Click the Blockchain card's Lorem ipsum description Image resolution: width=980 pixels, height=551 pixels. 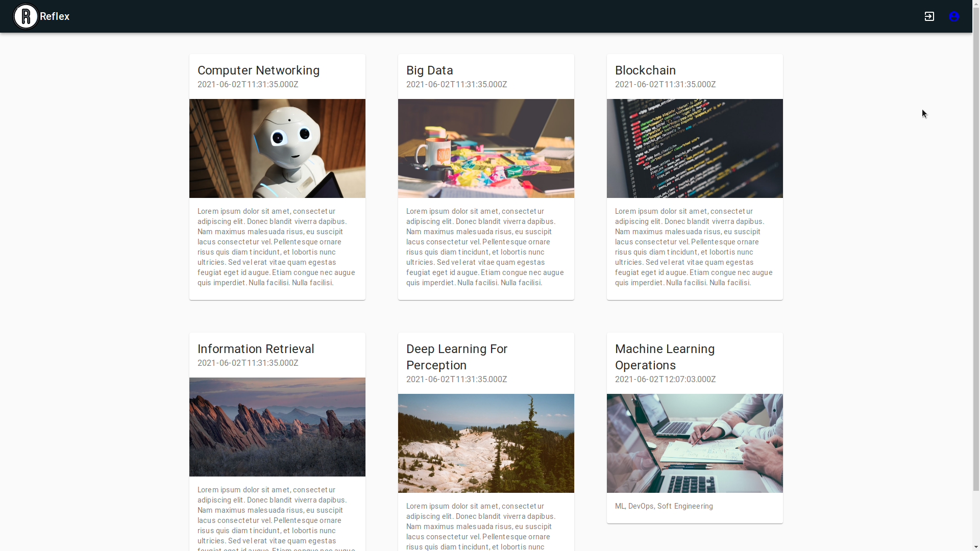click(x=694, y=247)
